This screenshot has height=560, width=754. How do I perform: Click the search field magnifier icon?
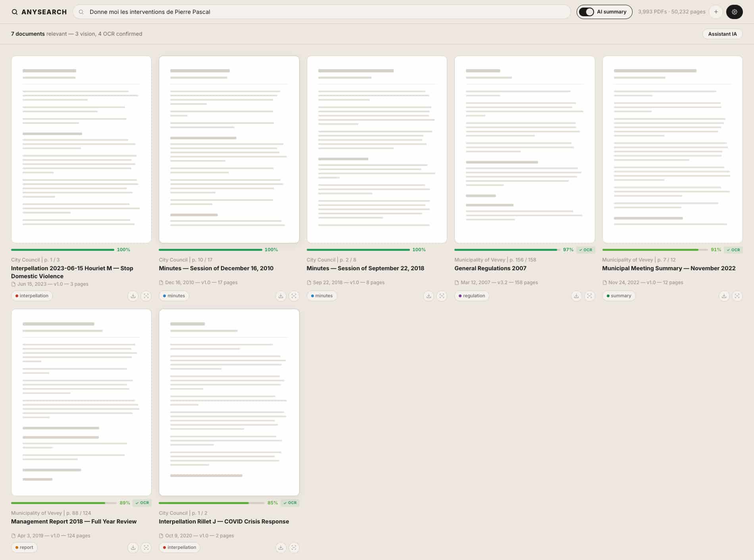tap(81, 12)
